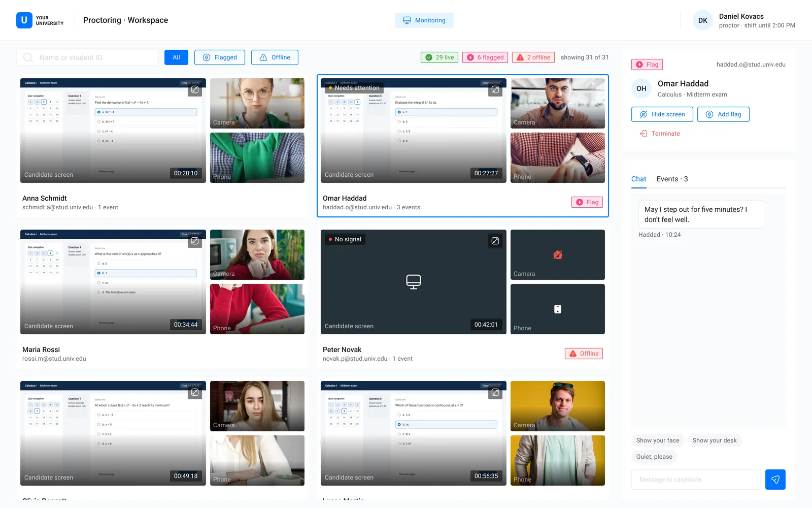812x508 pixels.
Task: Click the search magnifier icon
Action: tap(28, 57)
